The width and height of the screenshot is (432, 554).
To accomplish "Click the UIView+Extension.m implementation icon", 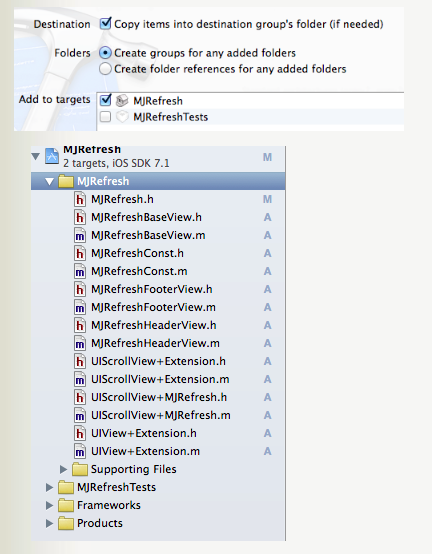I will click(80, 451).
